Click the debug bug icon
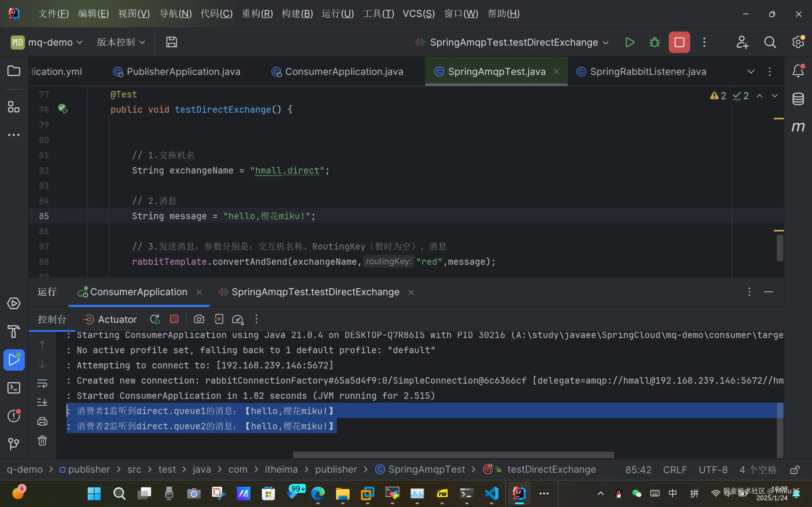 tap(654, 42)
